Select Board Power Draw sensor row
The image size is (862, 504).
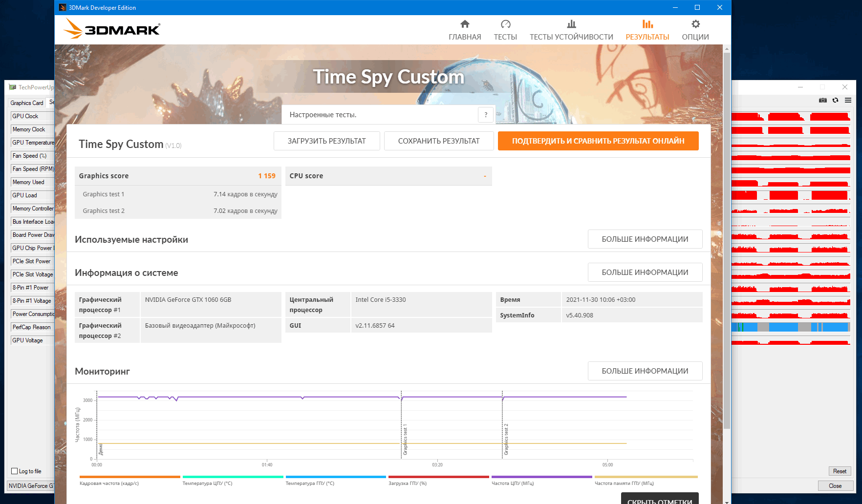pyautogui.click(x=32, y=235)
